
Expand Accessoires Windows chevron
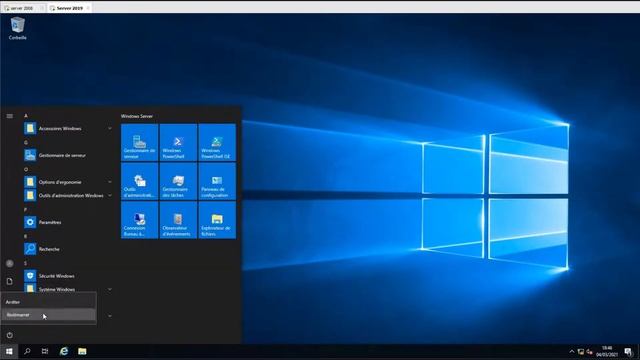110,129
